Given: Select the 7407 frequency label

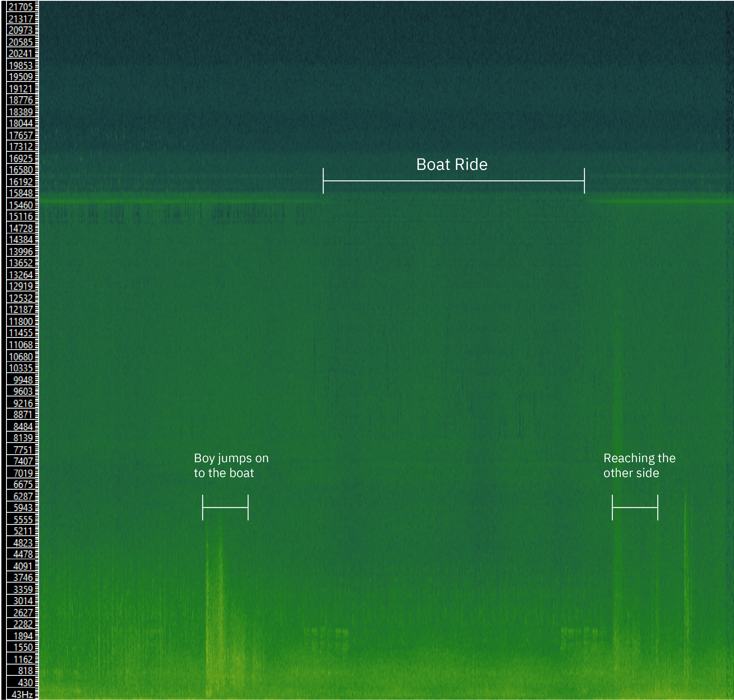Looking at the screenshot, I should tap(23, 461).
